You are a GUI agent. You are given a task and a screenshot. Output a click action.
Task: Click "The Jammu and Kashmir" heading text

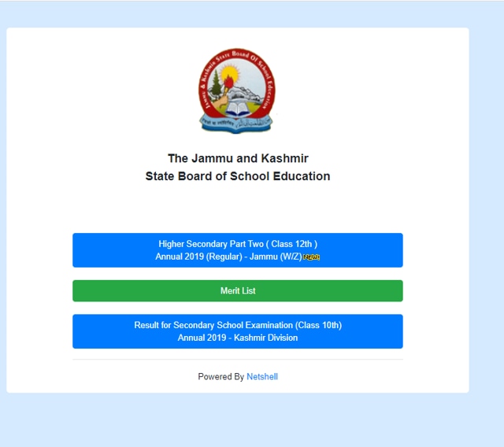point(237,158)
